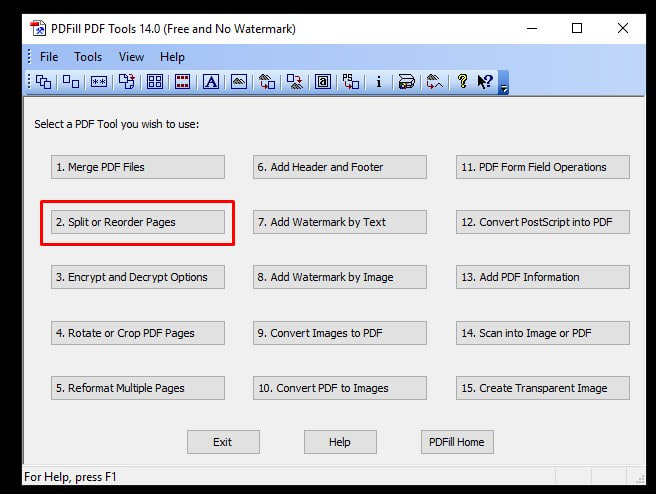This screenshot has width=656, height=494.
Task: Click the 1. Merge PDF Files button
Action: point(138,167)
